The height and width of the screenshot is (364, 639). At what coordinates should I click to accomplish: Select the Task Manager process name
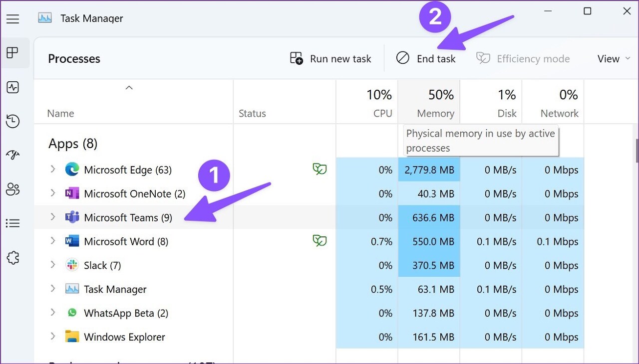115,289
